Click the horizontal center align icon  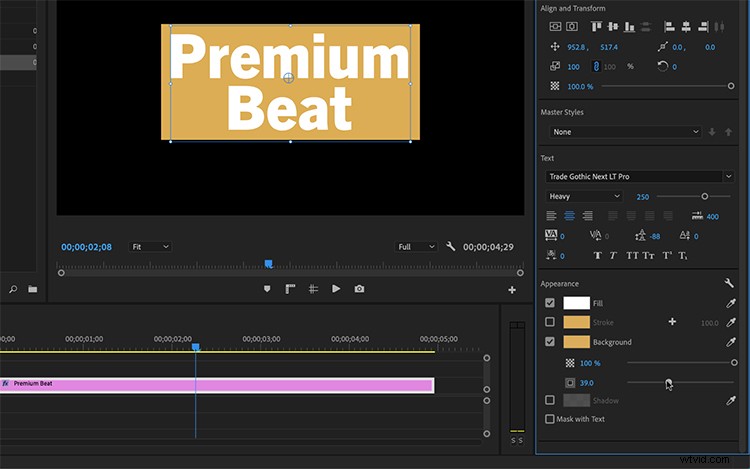tap(572, 27)
